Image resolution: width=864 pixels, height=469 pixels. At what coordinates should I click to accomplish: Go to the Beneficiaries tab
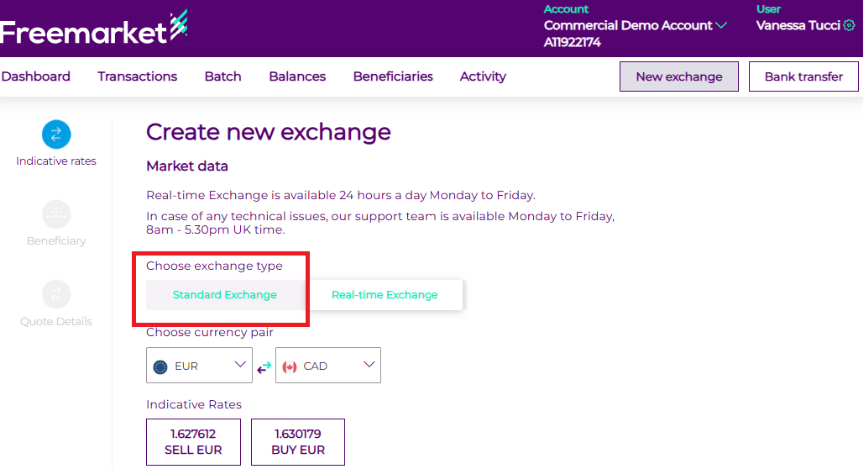[393, 76]
